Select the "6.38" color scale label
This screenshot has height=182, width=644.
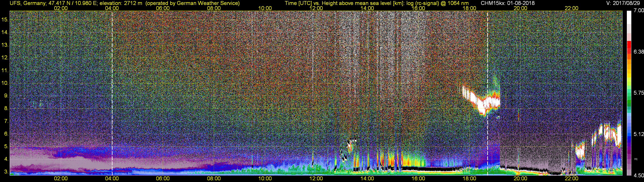pos(638,52)
